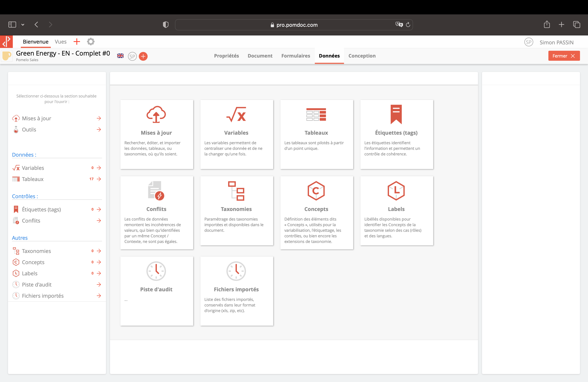The image size is (588, 382).
Task: Click the Conflits document-lightning card icon
Action: (x=156, y=191)
